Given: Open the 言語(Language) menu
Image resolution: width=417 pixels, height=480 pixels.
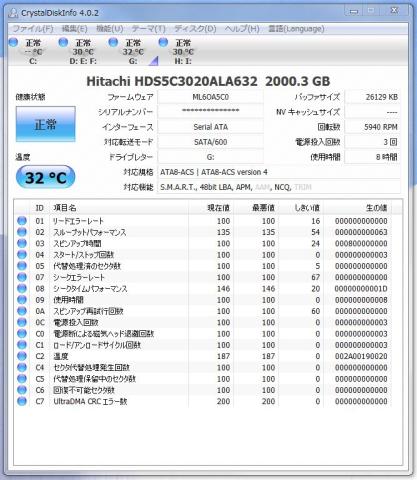Looking at the screenshot, I should 296,29.
